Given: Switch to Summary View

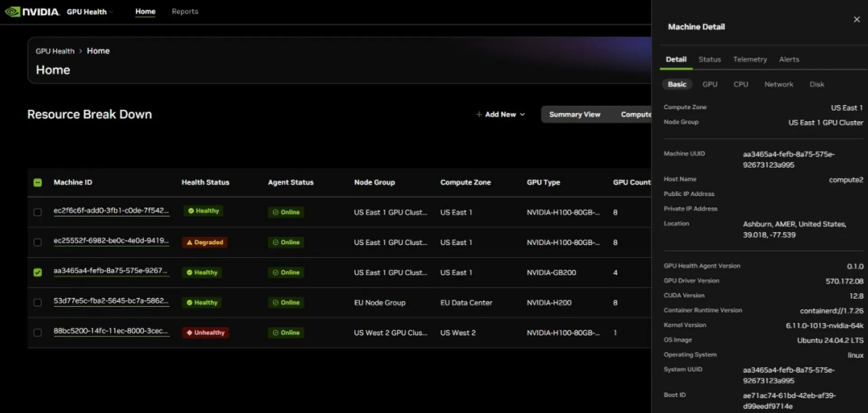Looking at the screenshot, I should pyautogui.click(x=575, y=114).
